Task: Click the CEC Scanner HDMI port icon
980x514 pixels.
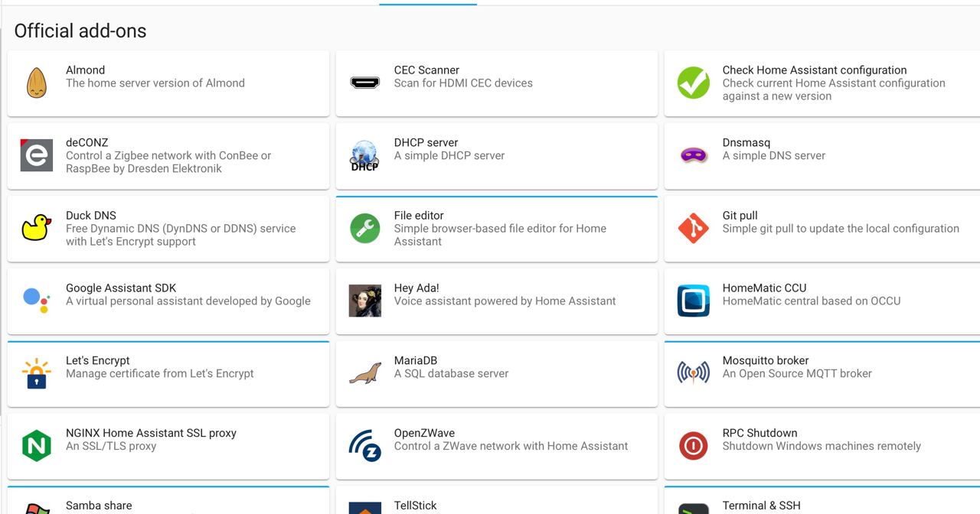Action: 364,83
